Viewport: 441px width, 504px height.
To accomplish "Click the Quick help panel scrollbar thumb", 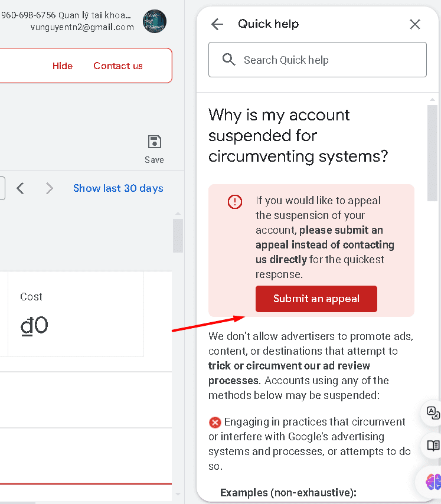I will [x=432, y=153].
